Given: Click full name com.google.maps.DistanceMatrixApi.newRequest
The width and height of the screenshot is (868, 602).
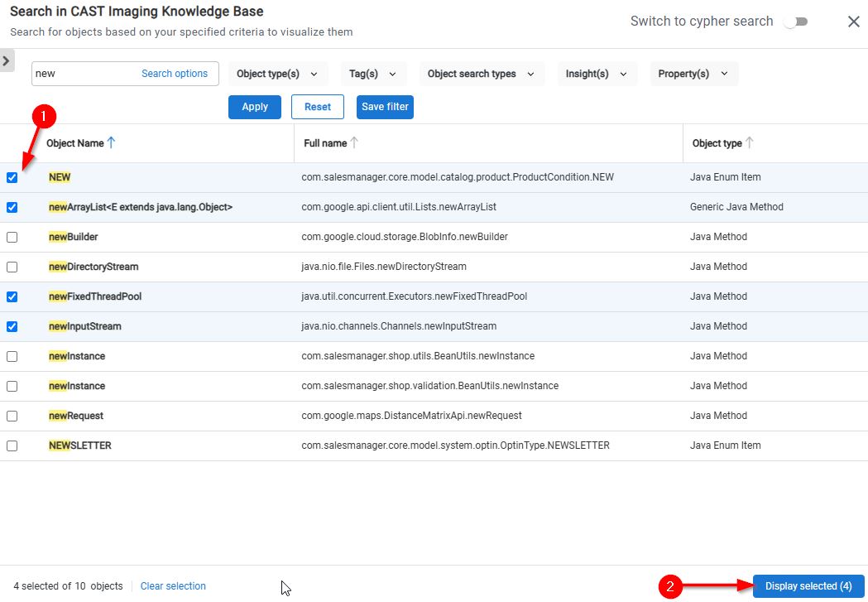Looking at the screenshot, I should tap(411, 416).
